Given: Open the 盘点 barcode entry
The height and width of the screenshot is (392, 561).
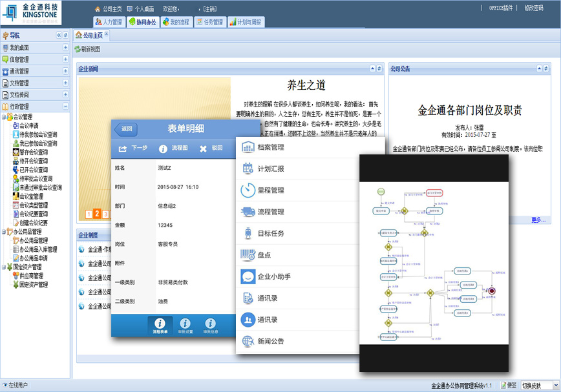Looking at the screenshot, I should [x=248, y=254].
